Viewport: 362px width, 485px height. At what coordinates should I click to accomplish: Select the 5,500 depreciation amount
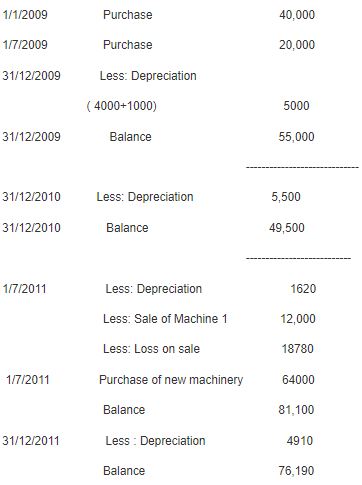click(286, 197)
